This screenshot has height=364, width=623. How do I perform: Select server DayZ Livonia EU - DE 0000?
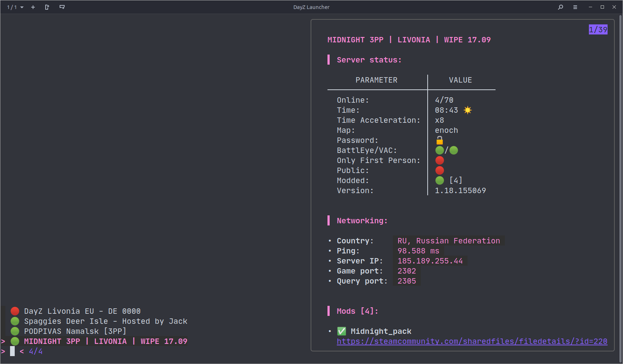click(82, 311)
